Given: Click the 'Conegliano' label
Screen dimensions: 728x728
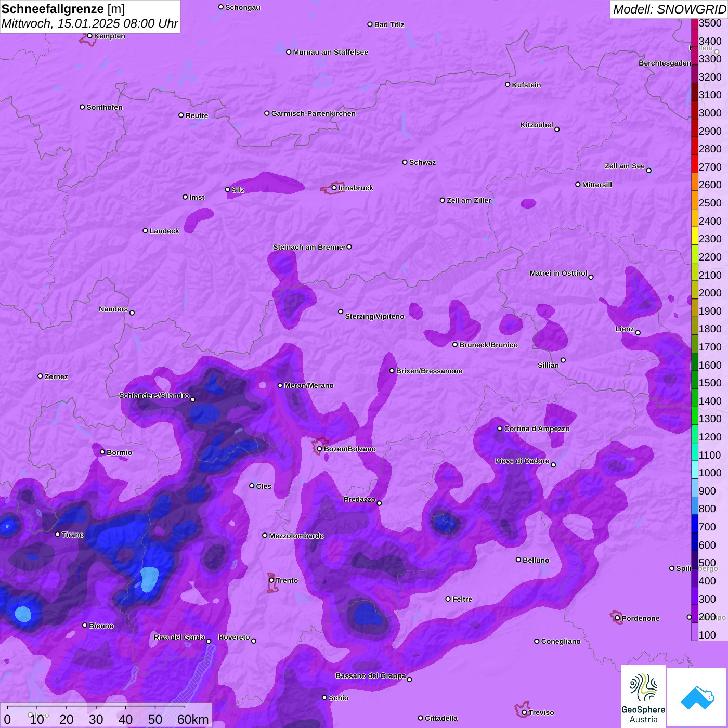Looking at the screenshot, I should [x=561, y=641].
